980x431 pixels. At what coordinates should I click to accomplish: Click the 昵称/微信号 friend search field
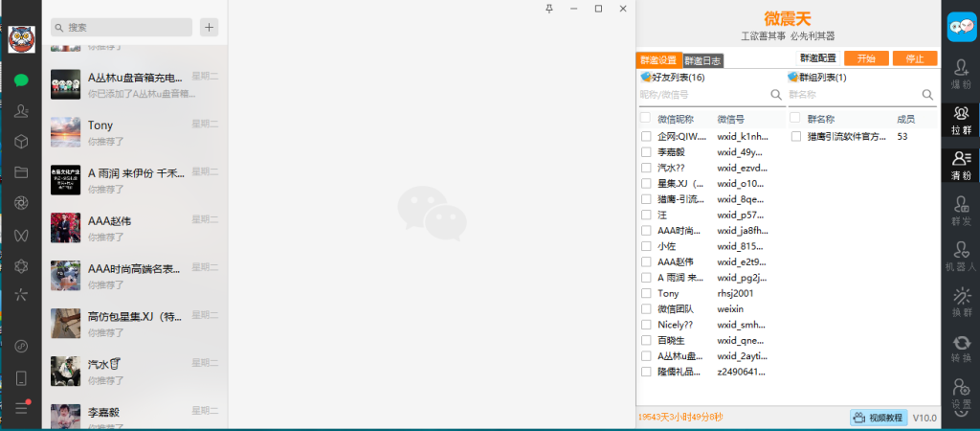coord(703,95)
